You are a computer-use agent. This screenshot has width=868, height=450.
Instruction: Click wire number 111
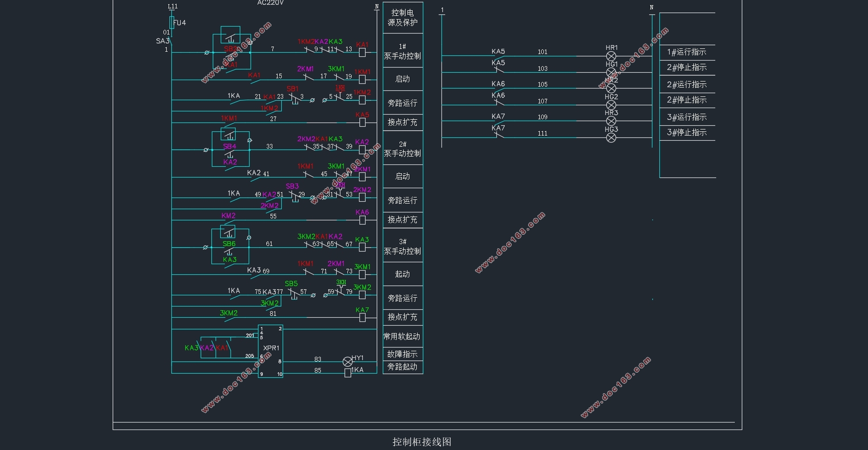pos(542,133)
